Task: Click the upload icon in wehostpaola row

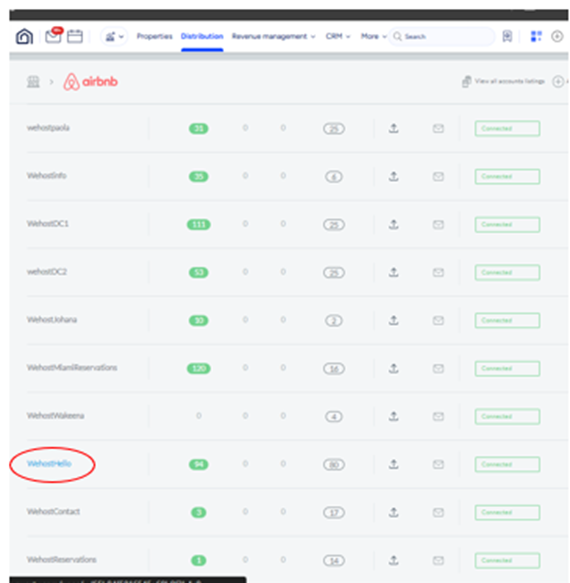Action: tap(393, 129)
